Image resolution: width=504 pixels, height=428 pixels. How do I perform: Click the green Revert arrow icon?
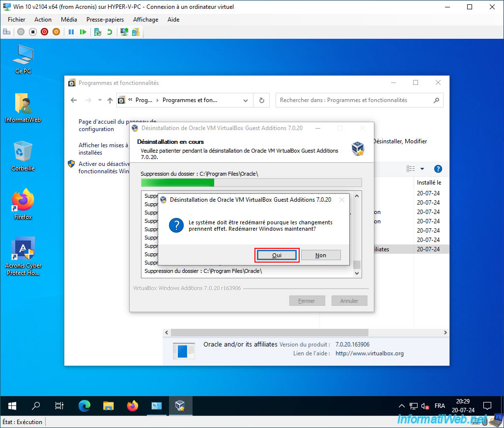[110, 32]
